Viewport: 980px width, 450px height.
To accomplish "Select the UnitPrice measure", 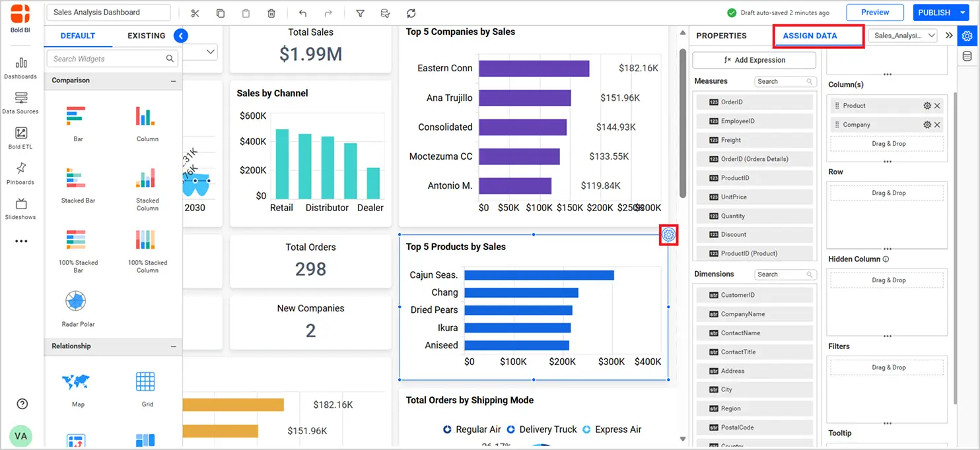I will click(x=754, y=197).
